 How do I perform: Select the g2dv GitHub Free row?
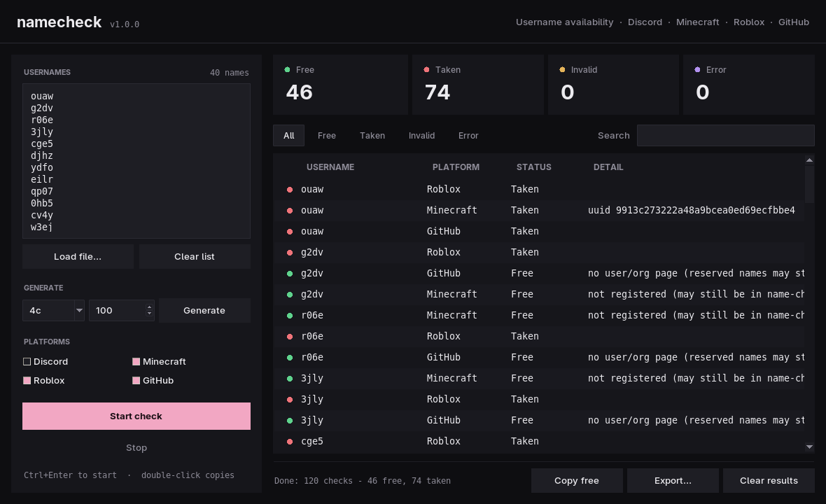(x=539, y=273)
